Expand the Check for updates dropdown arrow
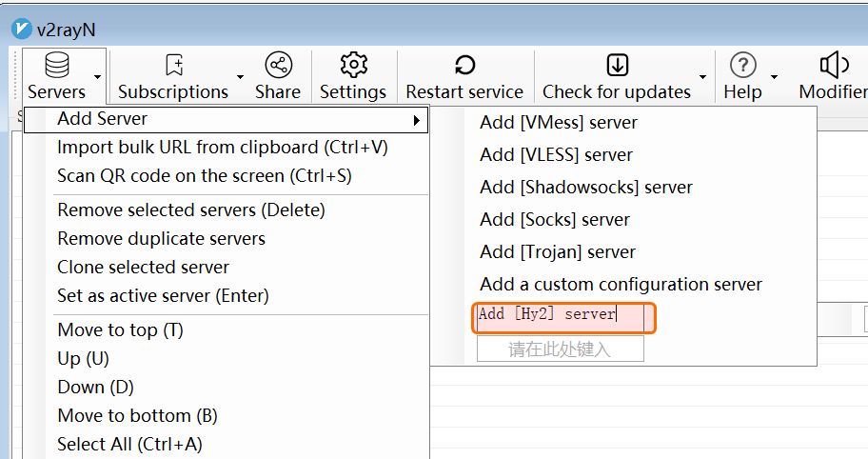868x459 pixels. [702, 77]
